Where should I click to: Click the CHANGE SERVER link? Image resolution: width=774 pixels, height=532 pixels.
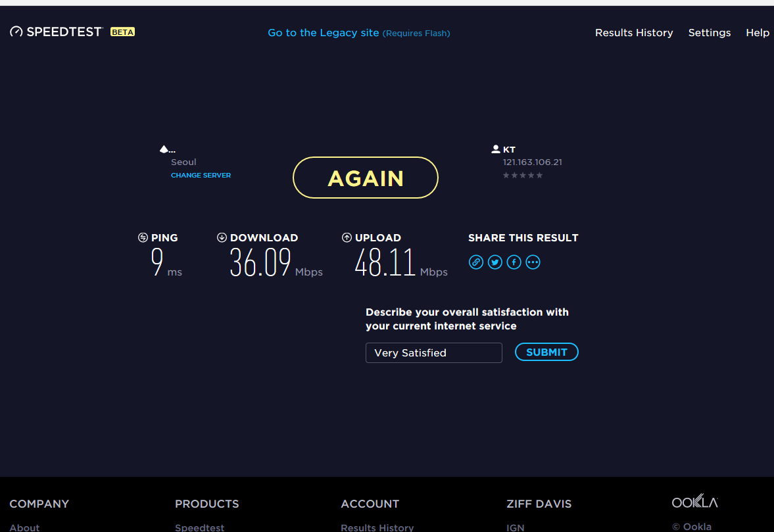pyautogui.click(x=201, y=176)
